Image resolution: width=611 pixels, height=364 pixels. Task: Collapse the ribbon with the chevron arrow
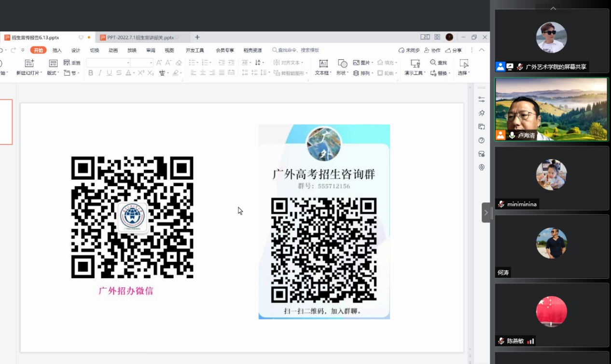click(x=482, y=50)
